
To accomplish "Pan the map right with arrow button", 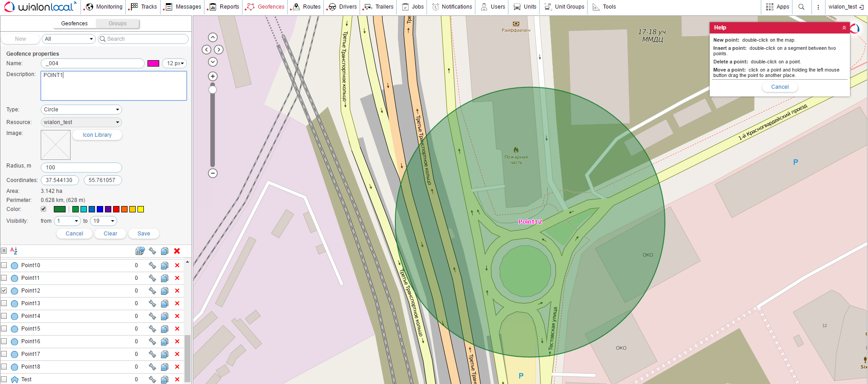I will 219,50.
